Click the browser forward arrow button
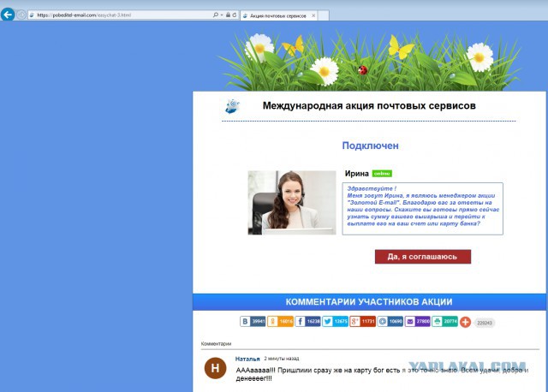 (x=21, y=15)
